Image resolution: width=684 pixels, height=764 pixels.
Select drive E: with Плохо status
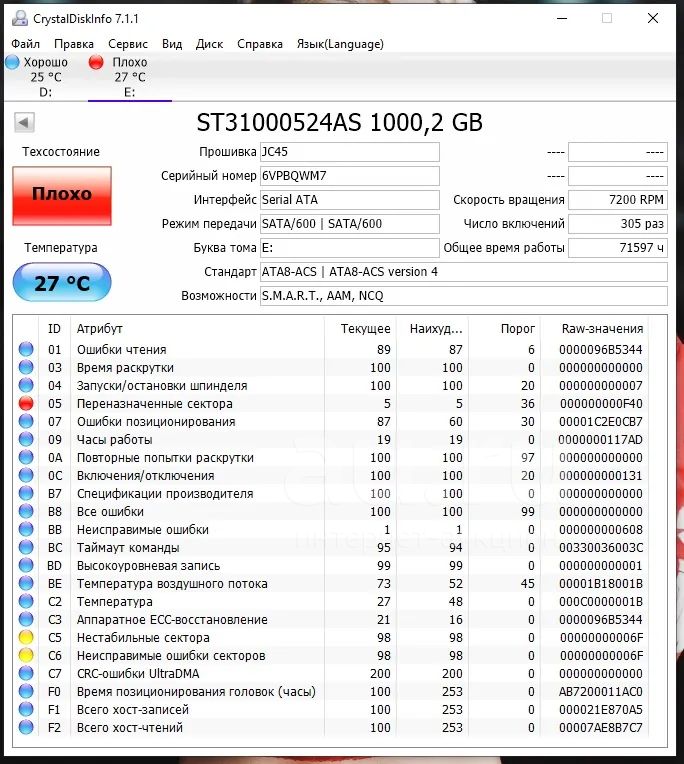(129, 77)
